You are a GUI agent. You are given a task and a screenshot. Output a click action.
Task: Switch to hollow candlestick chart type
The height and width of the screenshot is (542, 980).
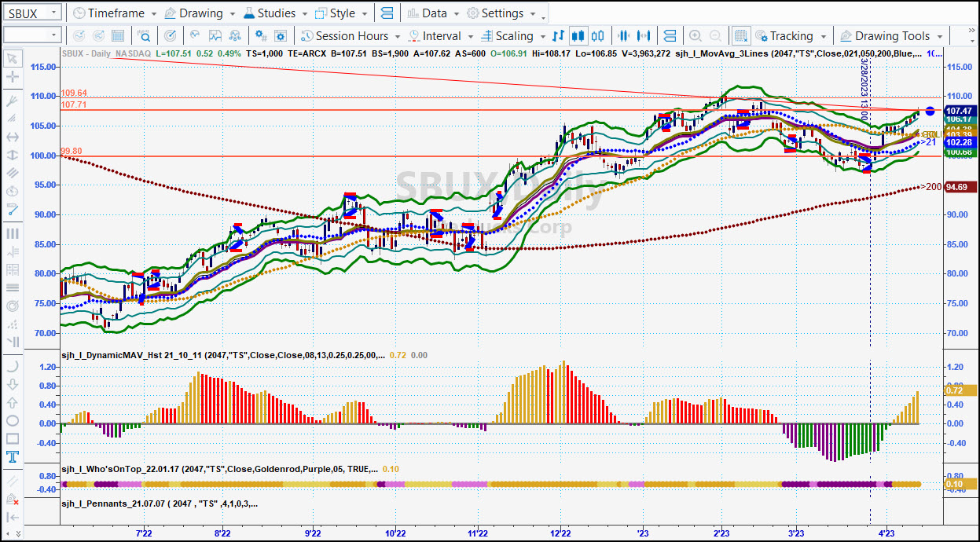point(599,35)
